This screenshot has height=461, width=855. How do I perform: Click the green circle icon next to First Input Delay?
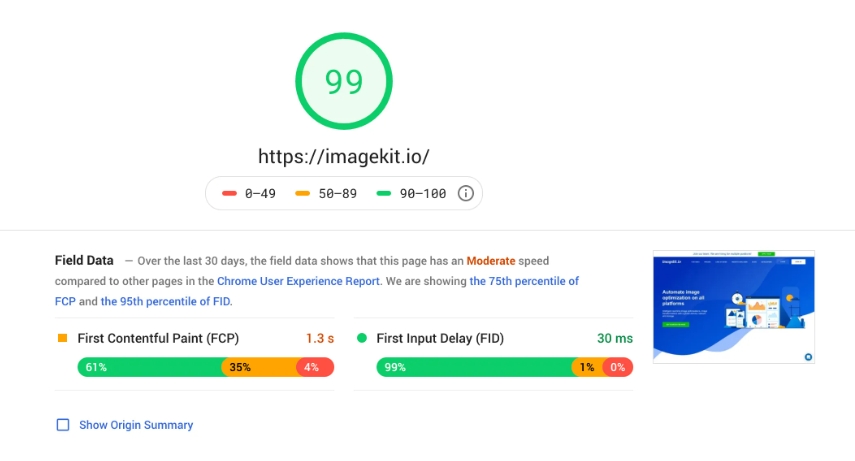pos(361,339)
